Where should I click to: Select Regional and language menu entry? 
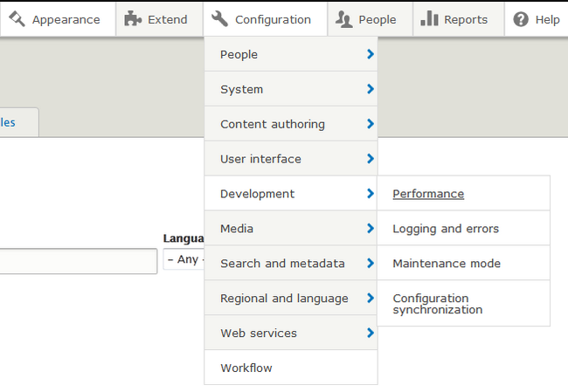pos(291,299)
